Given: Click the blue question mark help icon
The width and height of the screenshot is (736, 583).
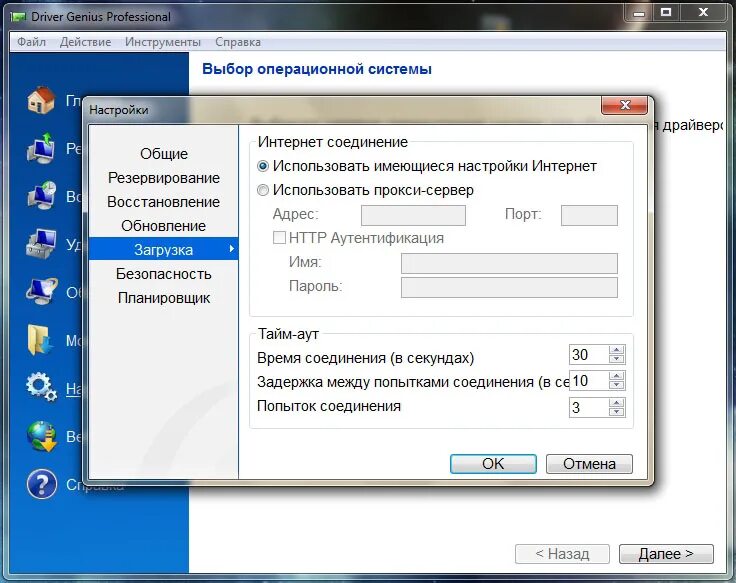Looking at the screenshot, I should tap(42, 484).
